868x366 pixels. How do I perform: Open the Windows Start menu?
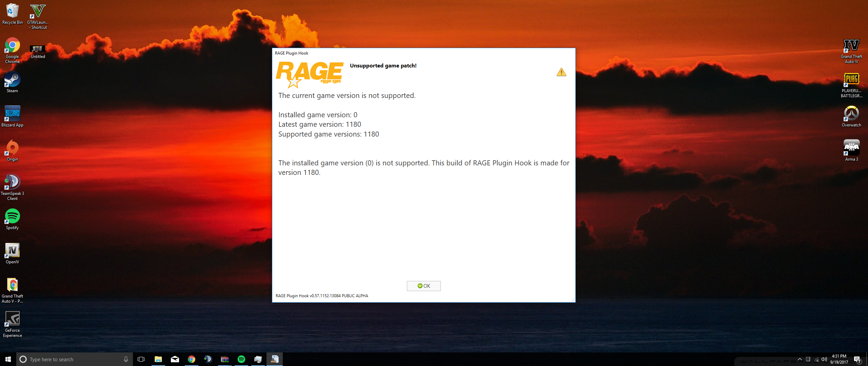point(8,359)
